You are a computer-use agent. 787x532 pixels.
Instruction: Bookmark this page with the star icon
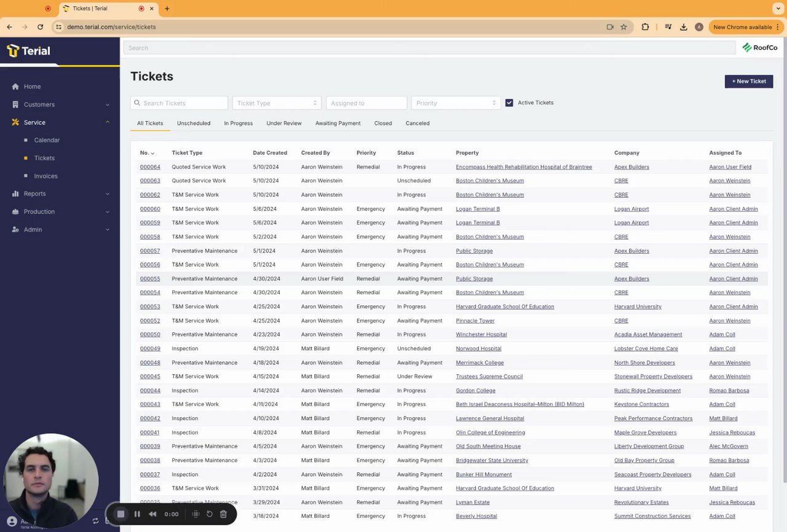coord(623,27)
